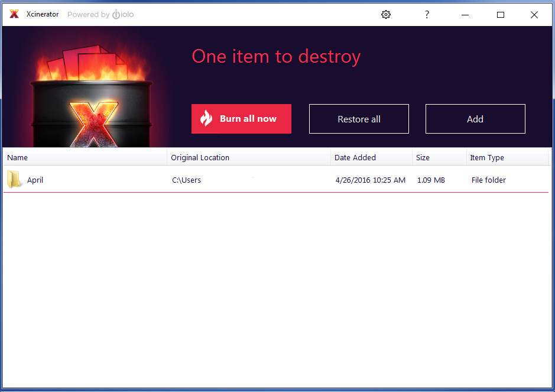Sort by the Date Added column
The width and height of the screenshot is (555, 392).
click(x=355, y=157)
